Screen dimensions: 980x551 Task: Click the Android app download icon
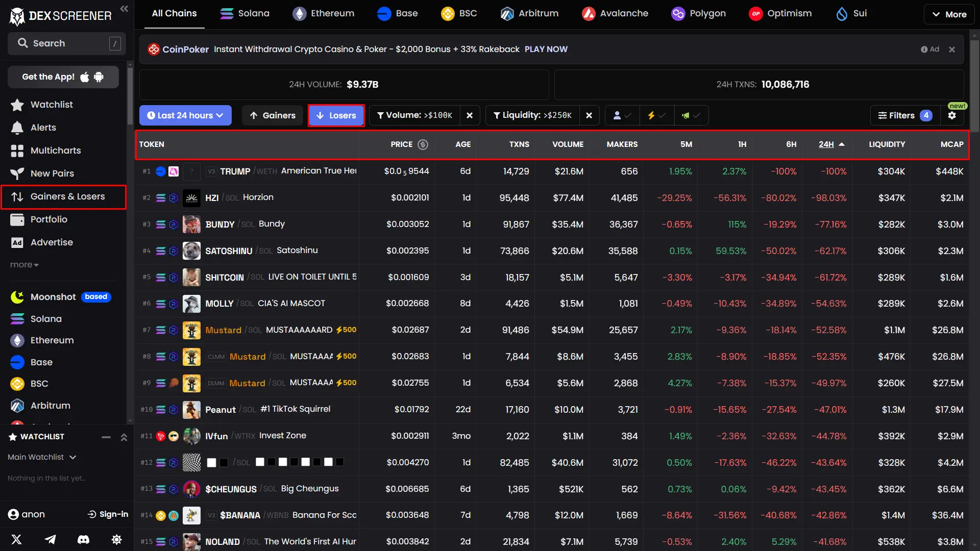pyautogui.click(x=99, y=77)
